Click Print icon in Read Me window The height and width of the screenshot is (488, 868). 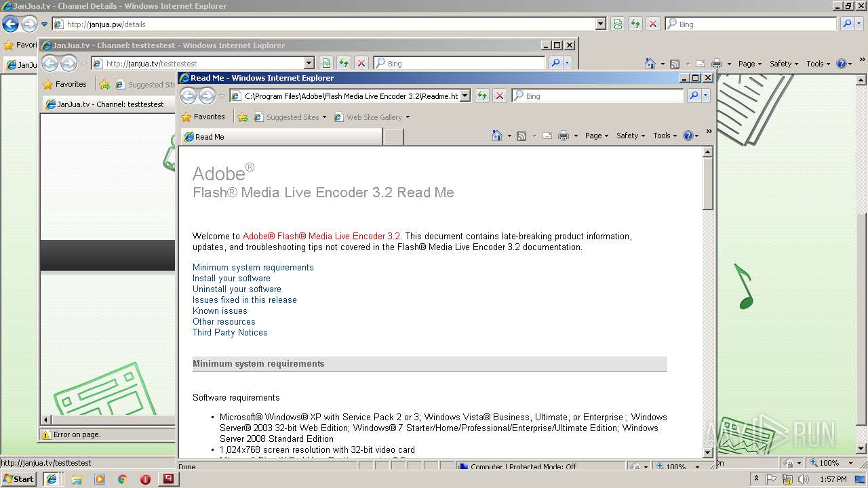(564, 136)
